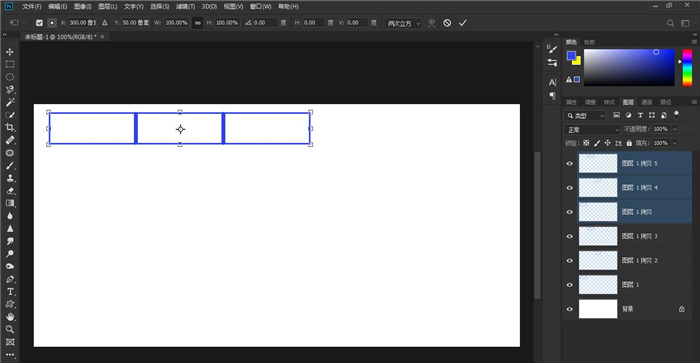Toggle the layer filtering switch
Viewport: 700px width, 363px height.
coord(676,115)
